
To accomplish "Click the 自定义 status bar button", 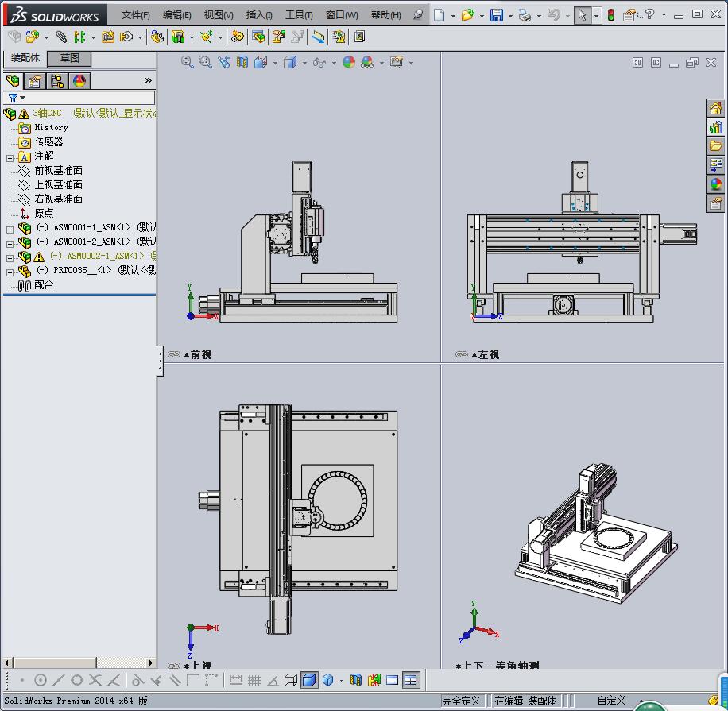I will point(611,701).
